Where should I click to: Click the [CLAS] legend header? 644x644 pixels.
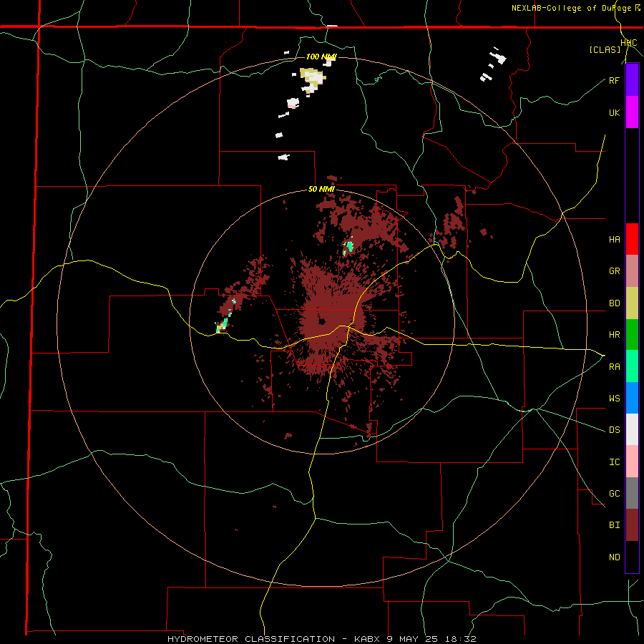pos(605,49)
